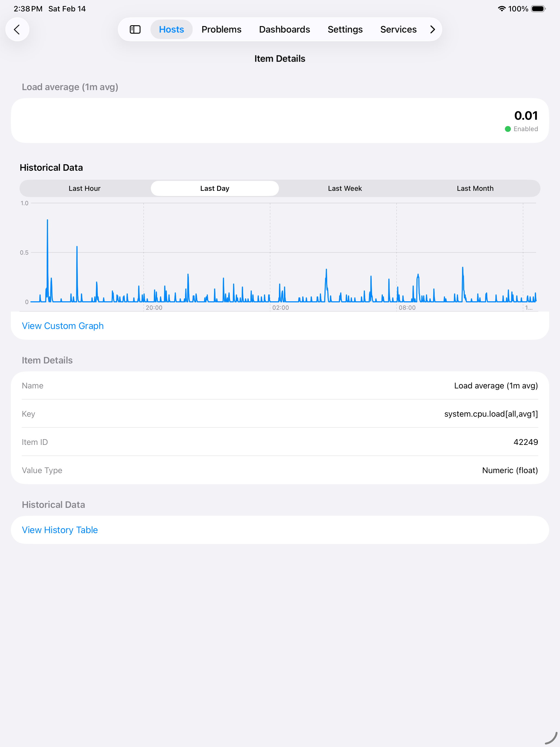Select the Last Hour time range
The image size is (560, 747).
coord(84,188)
